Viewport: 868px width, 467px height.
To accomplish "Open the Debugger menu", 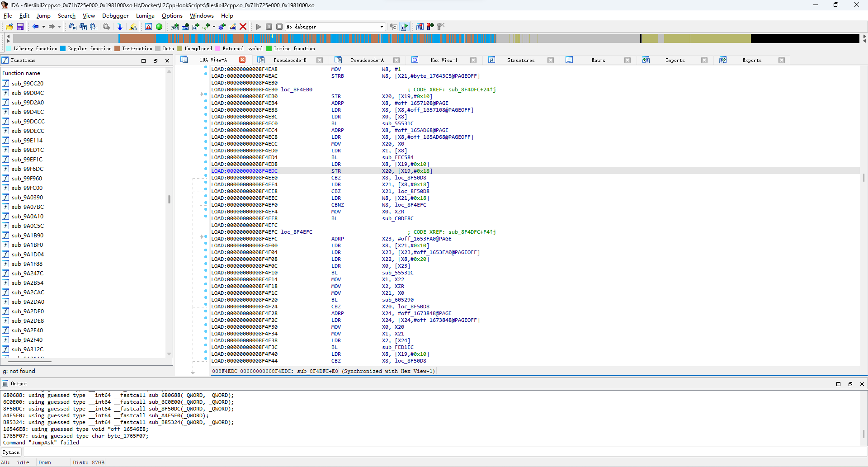I will (115, 15).
